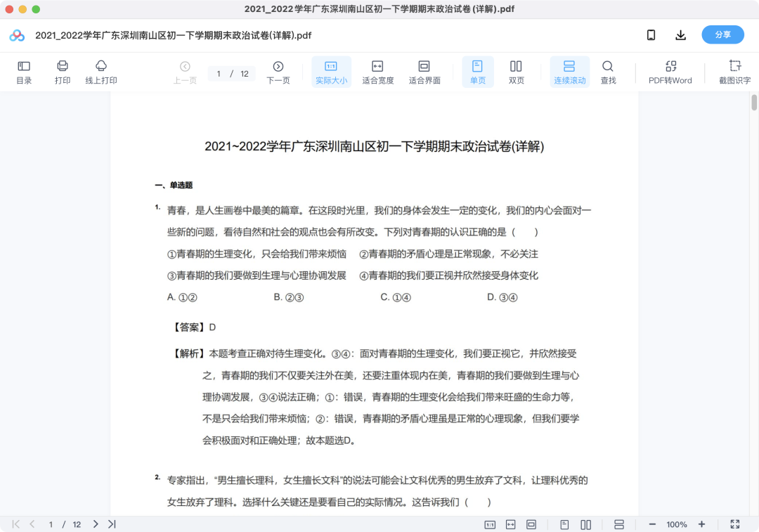759x532 pixels.
Task: Convert with PDF转Word tool
Action: pyautogui.click(x=670, y=72)
